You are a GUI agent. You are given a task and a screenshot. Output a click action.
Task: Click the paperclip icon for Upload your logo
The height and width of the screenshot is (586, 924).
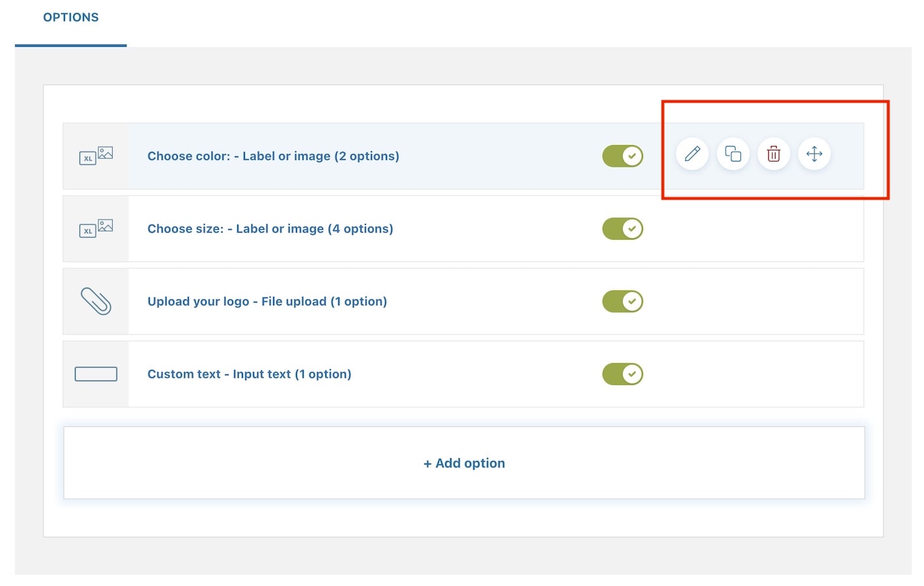[96, 301]
